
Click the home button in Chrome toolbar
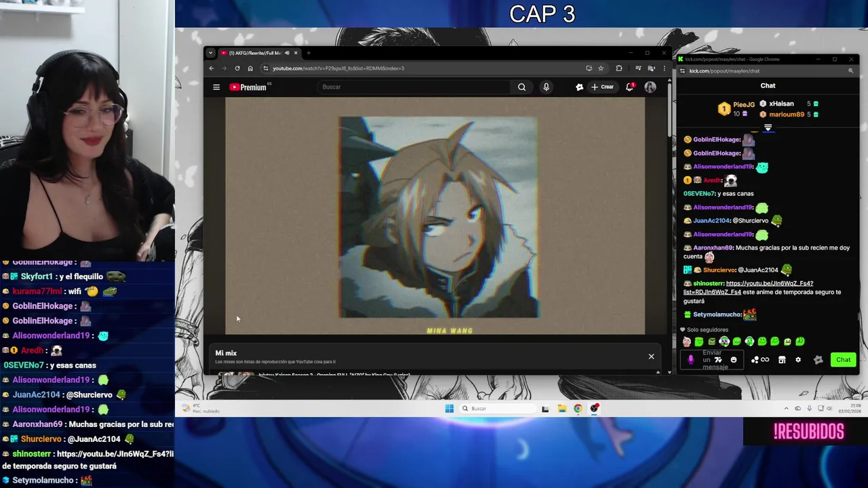pos(250,68)
